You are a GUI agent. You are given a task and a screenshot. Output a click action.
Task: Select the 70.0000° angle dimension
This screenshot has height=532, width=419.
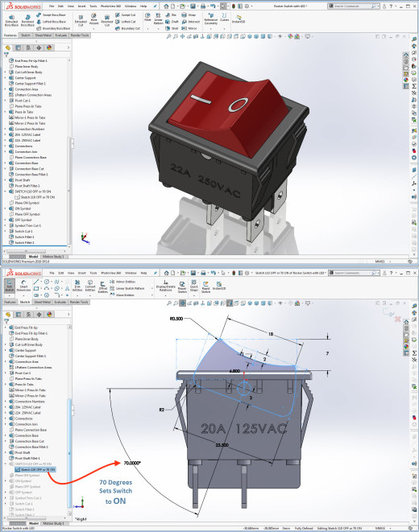coord(132,463)
